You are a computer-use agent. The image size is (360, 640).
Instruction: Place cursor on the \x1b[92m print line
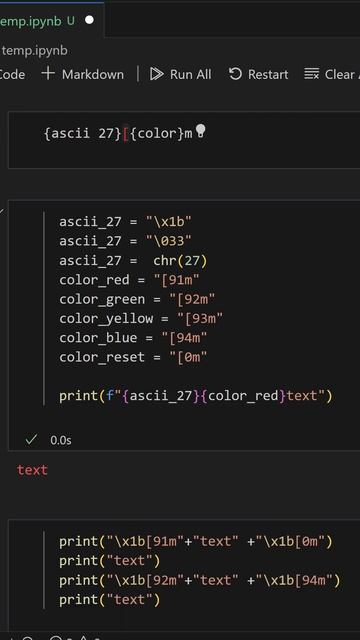pyautogui.click(x=200, y=580)
